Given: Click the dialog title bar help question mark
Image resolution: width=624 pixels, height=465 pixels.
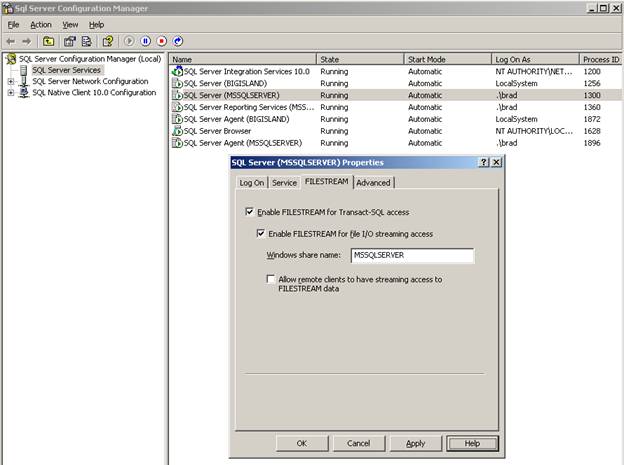Looking at the screenshot, I should tap(484, 162).
